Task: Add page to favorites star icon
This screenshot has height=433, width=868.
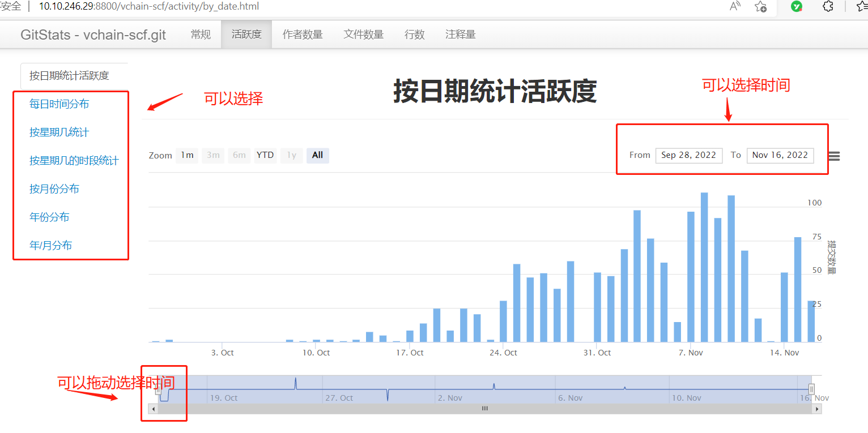Action: click(x=760, y=6)
